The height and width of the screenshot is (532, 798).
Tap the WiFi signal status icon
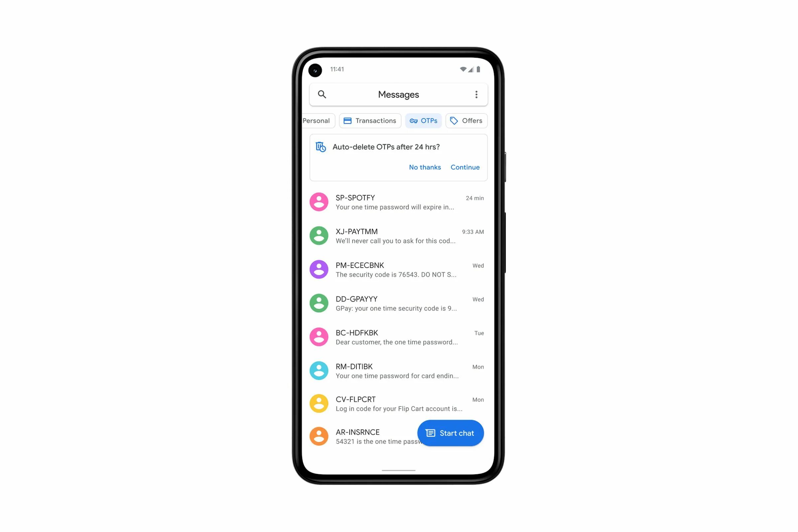[462, 68]
